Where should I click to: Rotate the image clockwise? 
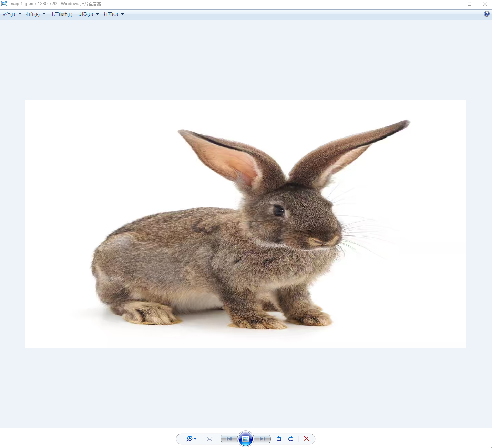click(x=291, y=439)
